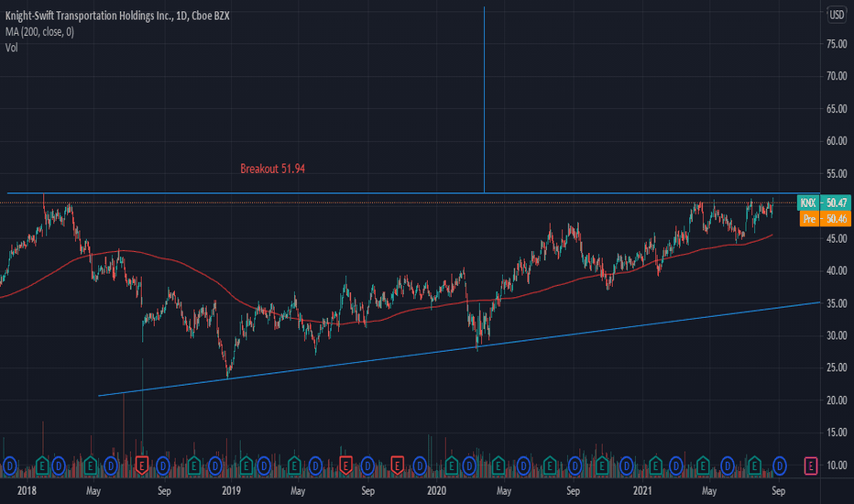Click the 55.00 price axis label
Viewport: 854px width, 504px height.
[x=837, y=174]
